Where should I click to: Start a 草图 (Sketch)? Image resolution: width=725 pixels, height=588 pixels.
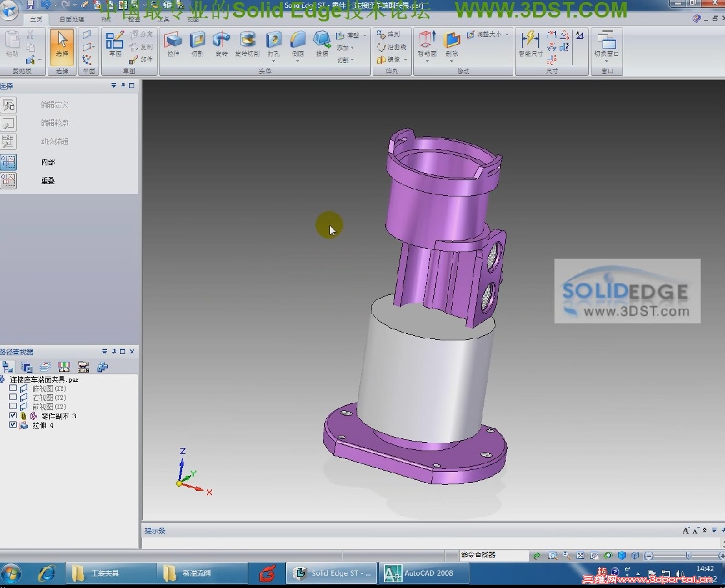coord(115,44)
